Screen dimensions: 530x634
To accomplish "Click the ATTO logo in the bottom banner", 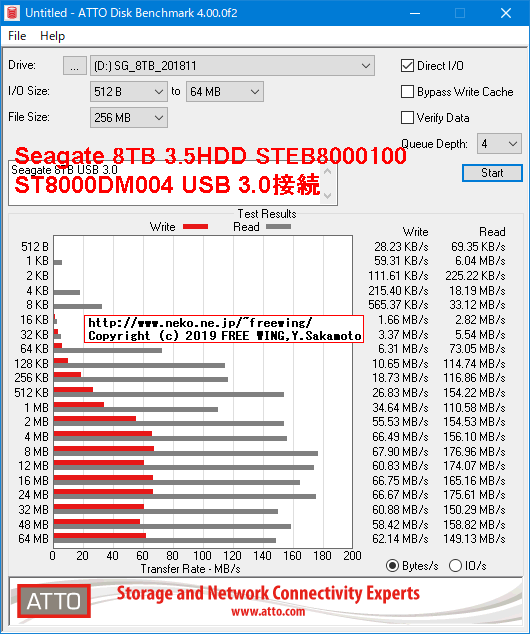I will [x=54, y=601].
